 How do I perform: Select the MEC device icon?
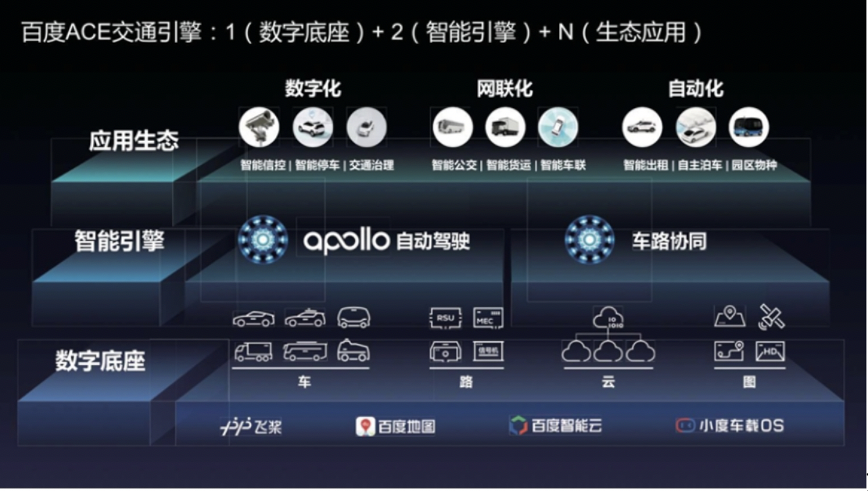point(488,318)
